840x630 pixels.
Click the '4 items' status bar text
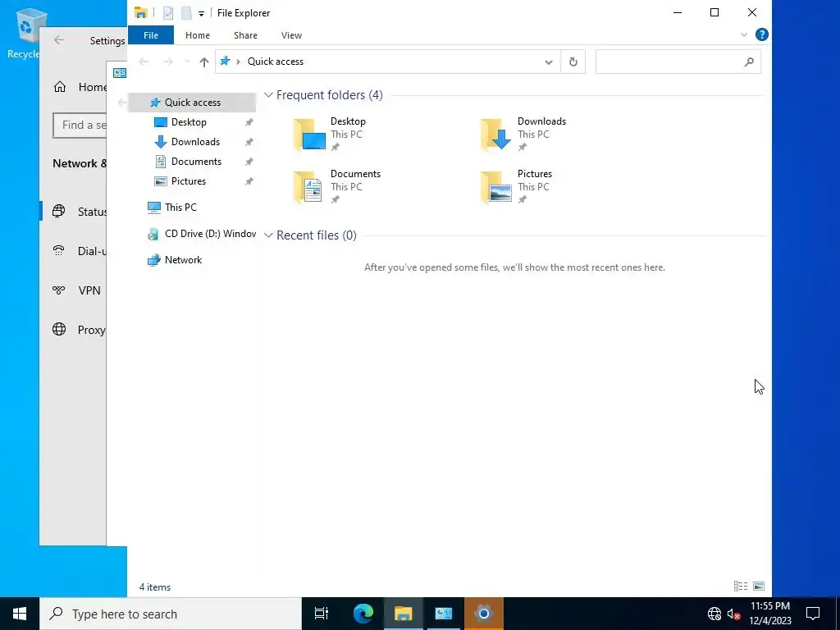point(155,587)
